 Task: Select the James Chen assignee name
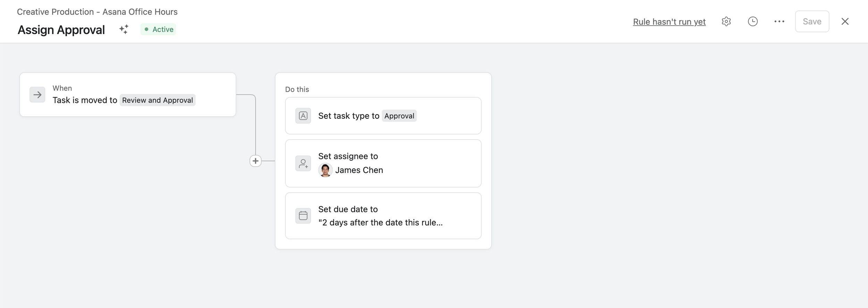[x=359, y=170]
